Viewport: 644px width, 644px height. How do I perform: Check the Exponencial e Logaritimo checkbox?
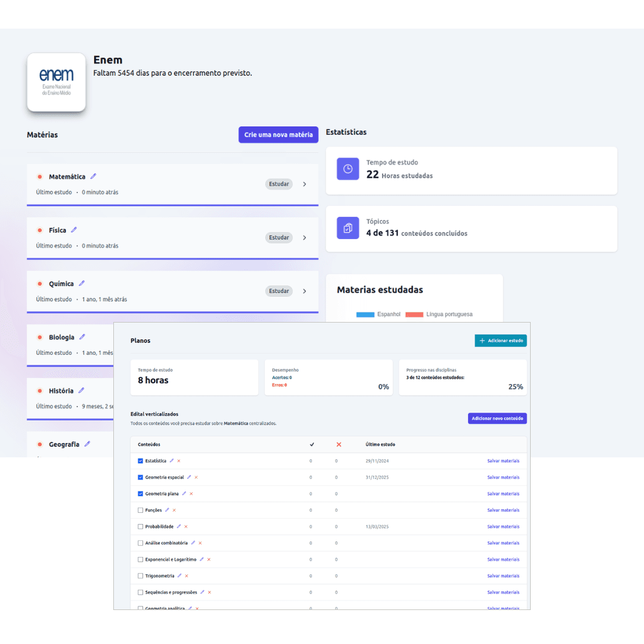click(x=141, y=559)
